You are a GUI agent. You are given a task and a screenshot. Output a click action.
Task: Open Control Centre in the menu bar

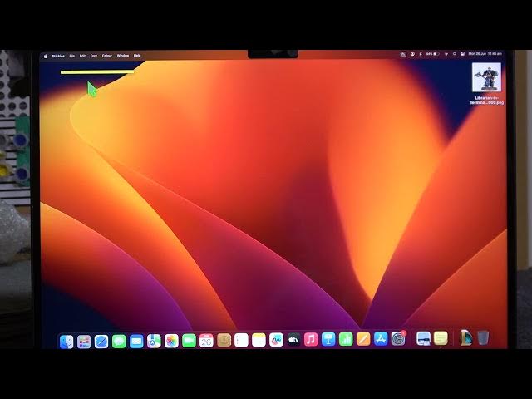pyautogui.click(x=462, y=54)
